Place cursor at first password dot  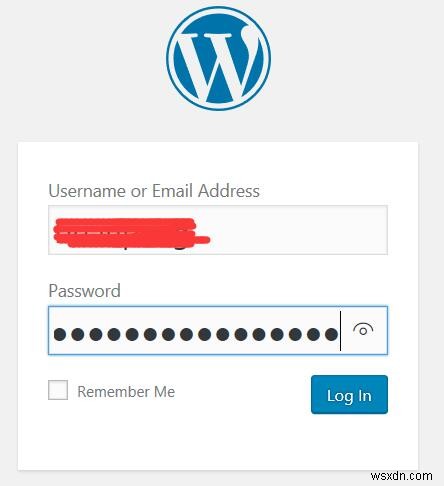pyautogui.click(x=60, y=334)
